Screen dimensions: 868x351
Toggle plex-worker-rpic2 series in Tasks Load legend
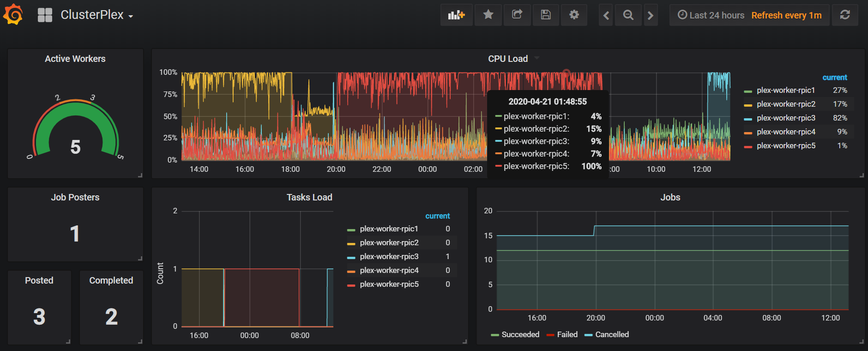coord(389,242)
